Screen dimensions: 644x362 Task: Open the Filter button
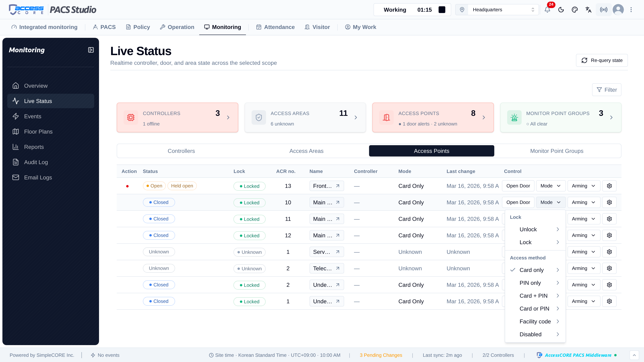click(x=607, y=90)
